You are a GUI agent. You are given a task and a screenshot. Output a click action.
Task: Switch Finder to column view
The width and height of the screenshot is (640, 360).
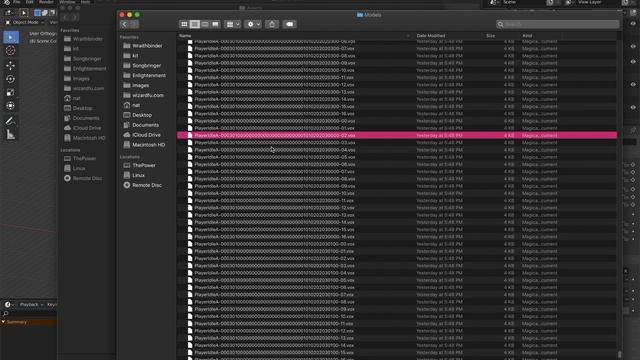pyautogui.click(x=205, y=24)
